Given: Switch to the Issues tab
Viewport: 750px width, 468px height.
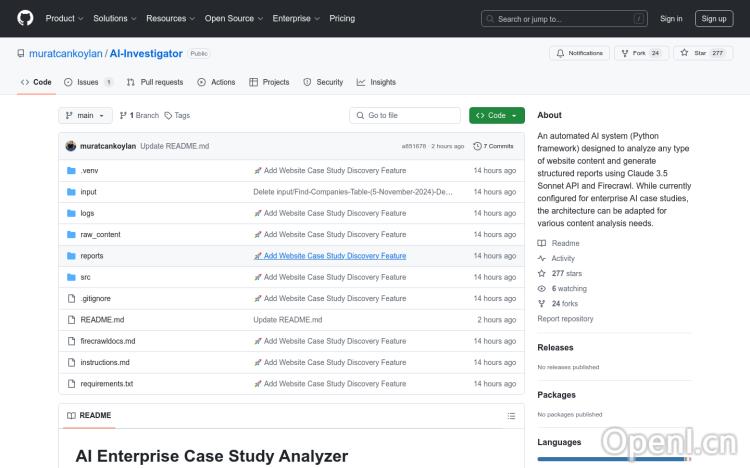Looking at the screenshot, I should 88,82.
